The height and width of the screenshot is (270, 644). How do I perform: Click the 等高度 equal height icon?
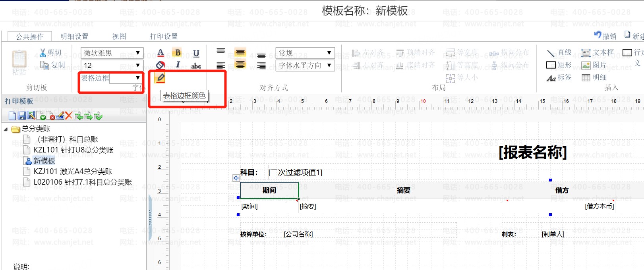450,65
